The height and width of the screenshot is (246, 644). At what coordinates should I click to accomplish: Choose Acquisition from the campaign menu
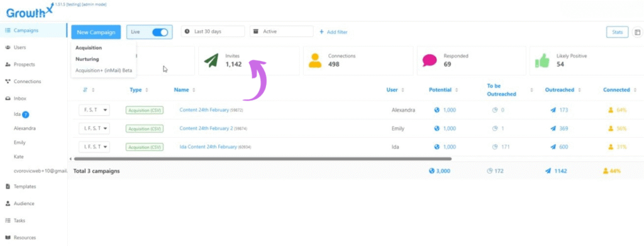tap(89, 48)
